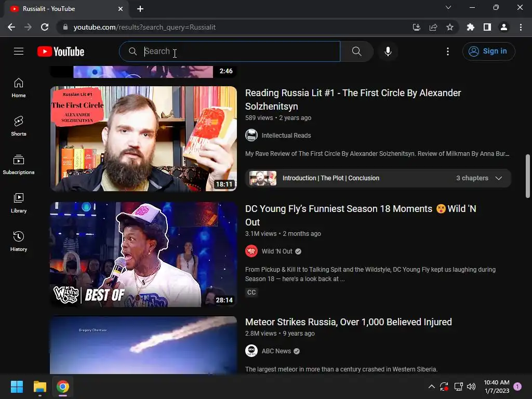The width and height of the screenshot is (532, 399).
Task: Click the share page icon in address bar
Action: click(433, 27)
